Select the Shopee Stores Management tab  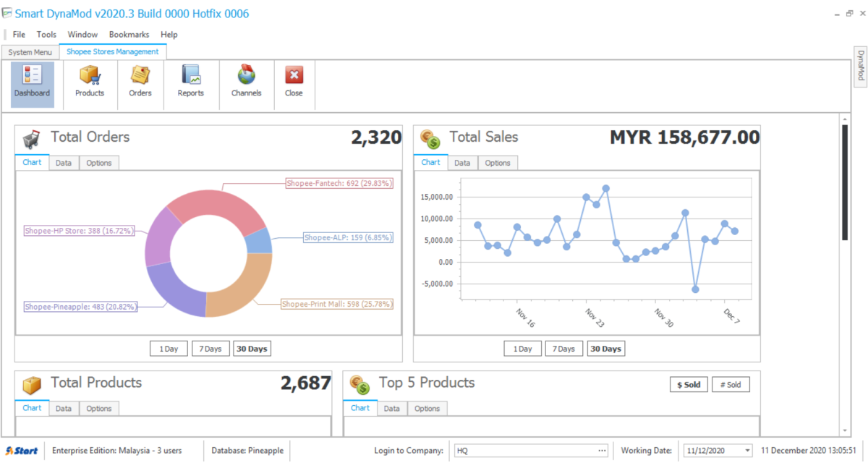pyautogui.click(x=112, y=52)
